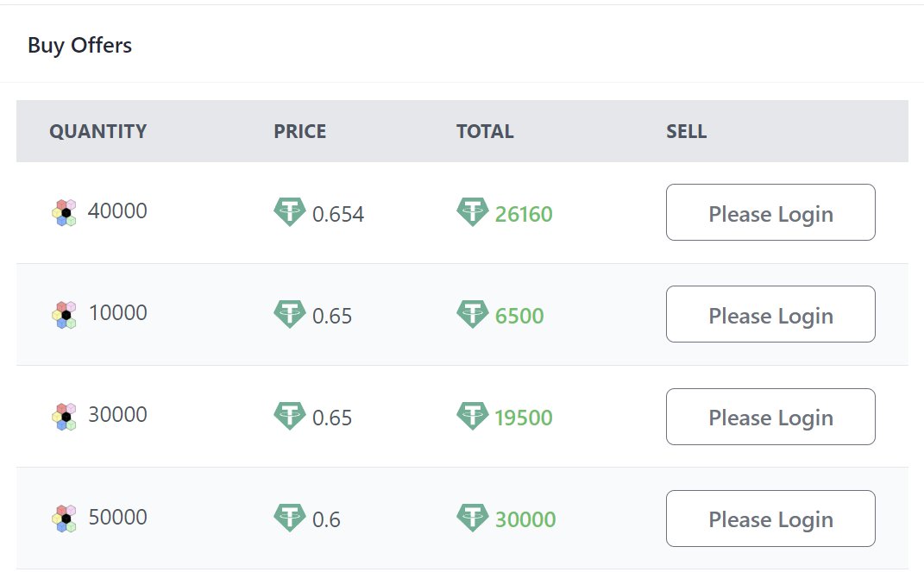Click the hexagon token icon beside 40000
Screen dimensions: 924x572
coord(65,212)
